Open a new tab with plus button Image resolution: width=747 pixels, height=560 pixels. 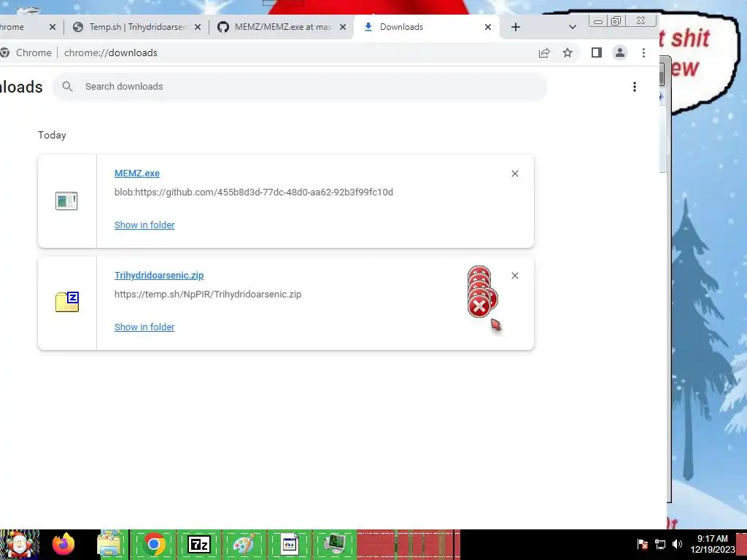pyautogui.click(x=516, y=27)
